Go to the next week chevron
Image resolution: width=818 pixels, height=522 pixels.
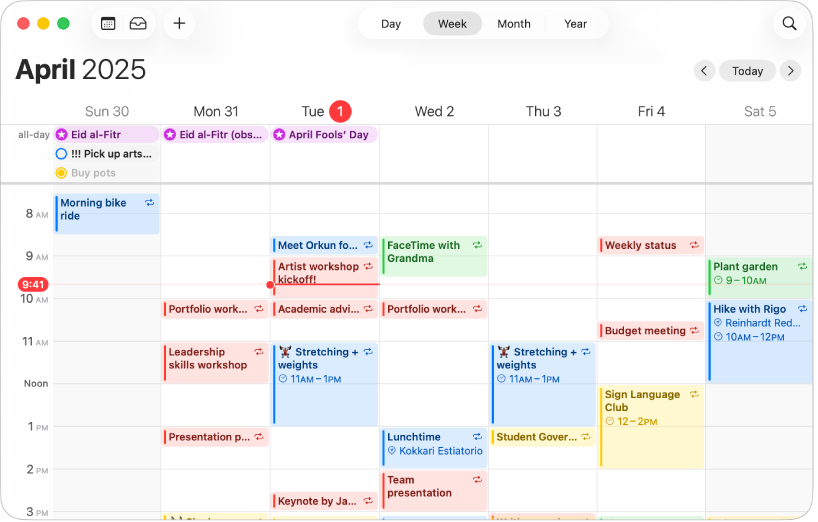click(x=790, y=71)
